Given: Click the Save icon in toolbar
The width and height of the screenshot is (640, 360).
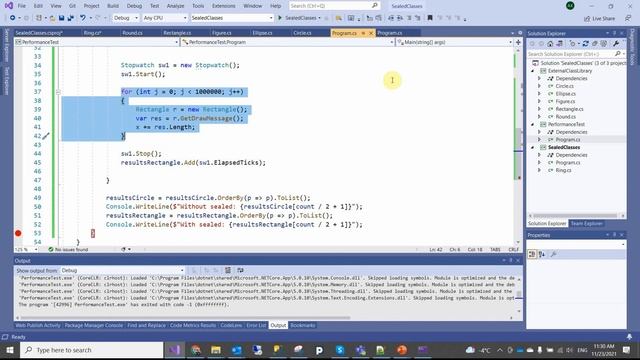Looking at the screenshot, I should (x=62, y=18).
